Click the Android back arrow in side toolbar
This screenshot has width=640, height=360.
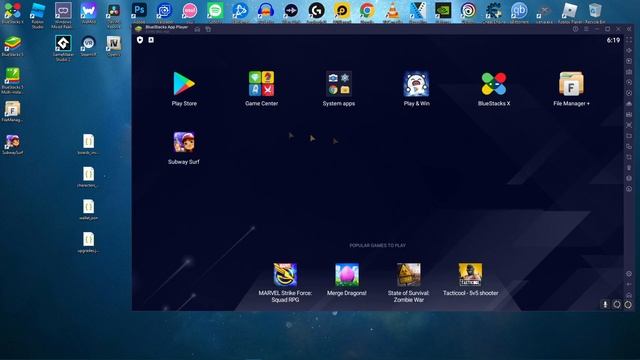coord(629,284)
